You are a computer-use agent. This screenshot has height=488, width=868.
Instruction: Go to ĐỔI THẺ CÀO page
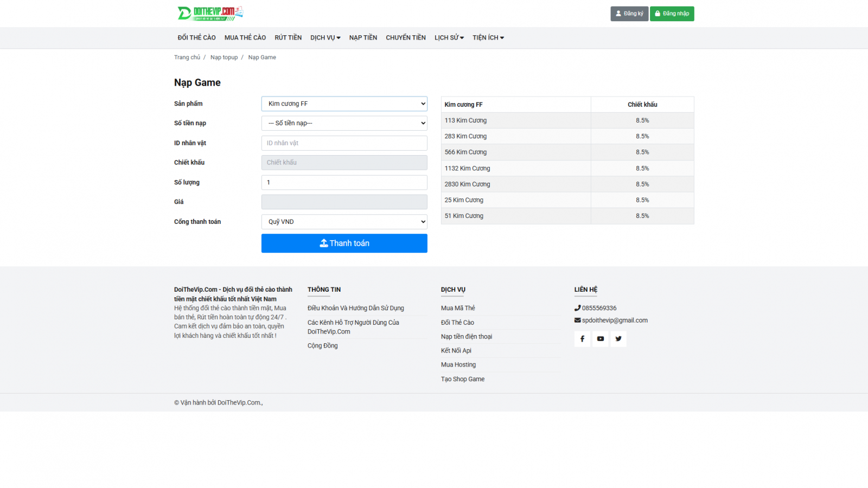(x=196, y=38)
